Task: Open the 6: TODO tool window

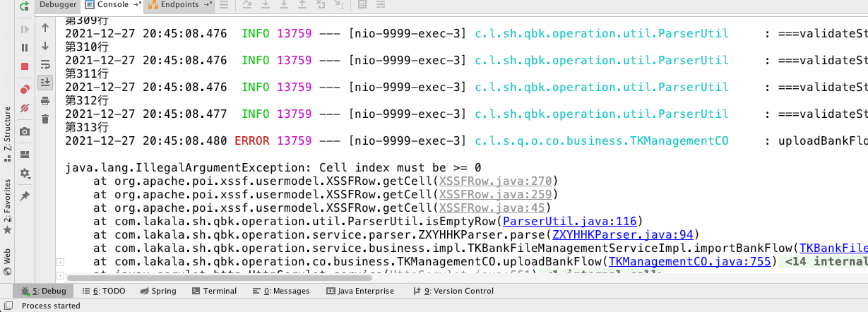Action: click(103, 291)
